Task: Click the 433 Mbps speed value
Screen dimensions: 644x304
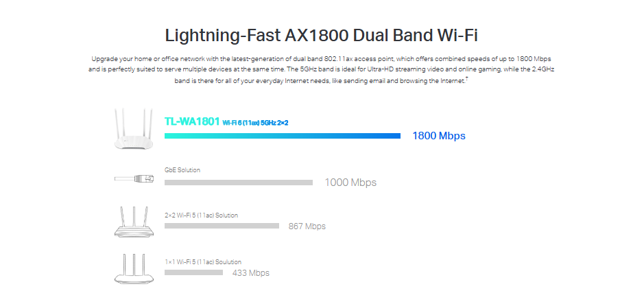Action: (x=250, y=273)
